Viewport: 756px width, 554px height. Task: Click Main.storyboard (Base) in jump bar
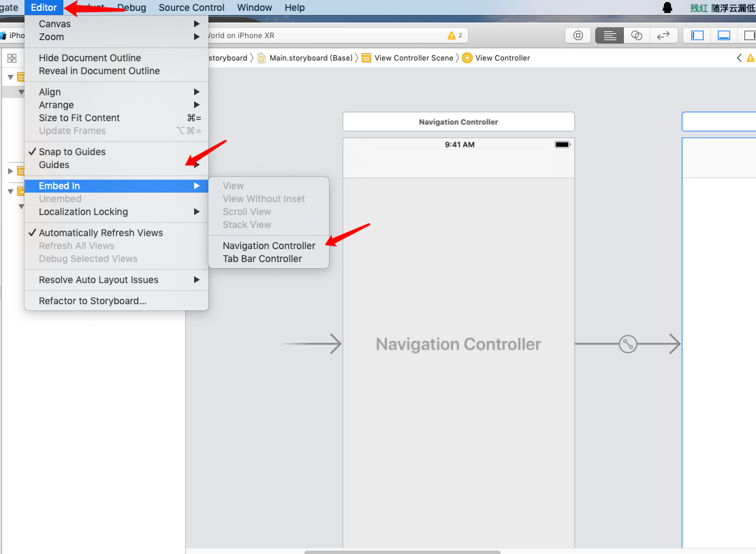click(311, 58)
